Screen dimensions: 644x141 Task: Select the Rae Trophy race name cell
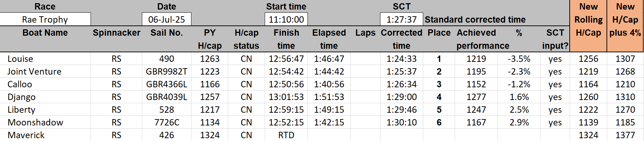(45, 19)
